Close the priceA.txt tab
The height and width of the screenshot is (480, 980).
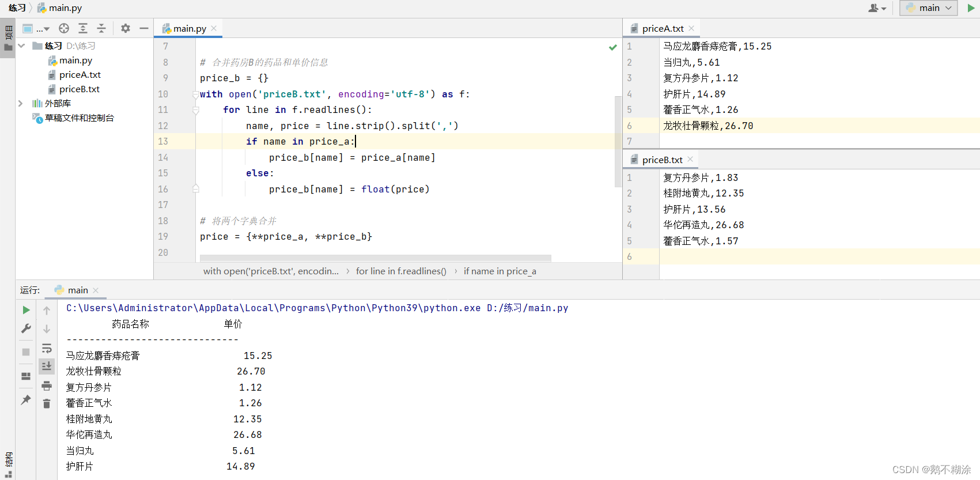click(x=691, y=28)
